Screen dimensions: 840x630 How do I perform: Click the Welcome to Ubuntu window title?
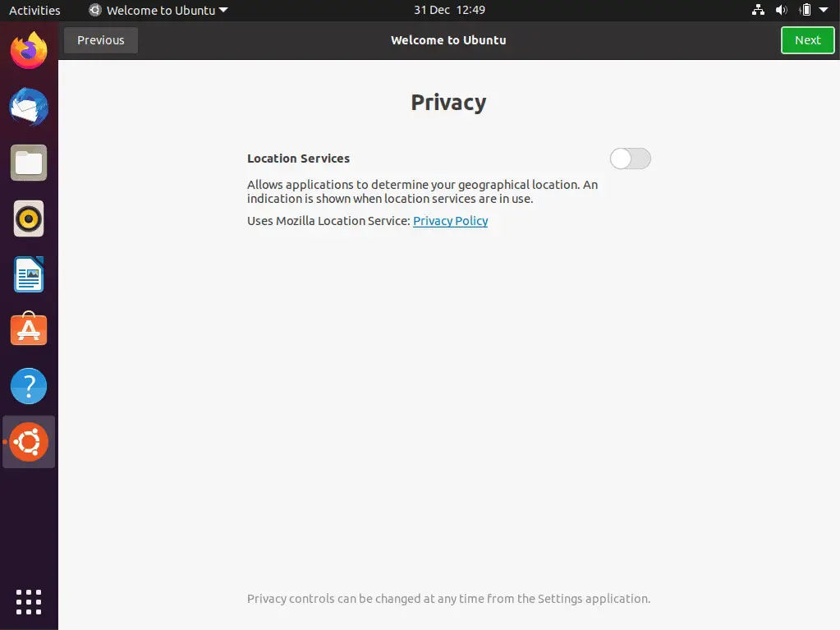coord(449,40)
